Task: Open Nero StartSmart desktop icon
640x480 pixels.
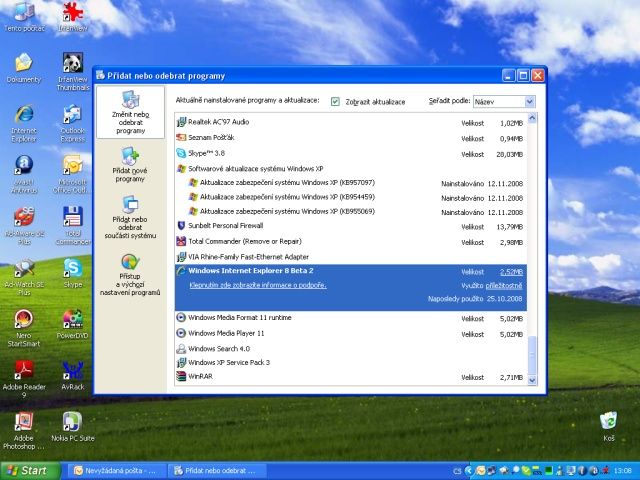Action: coord(24,328)
